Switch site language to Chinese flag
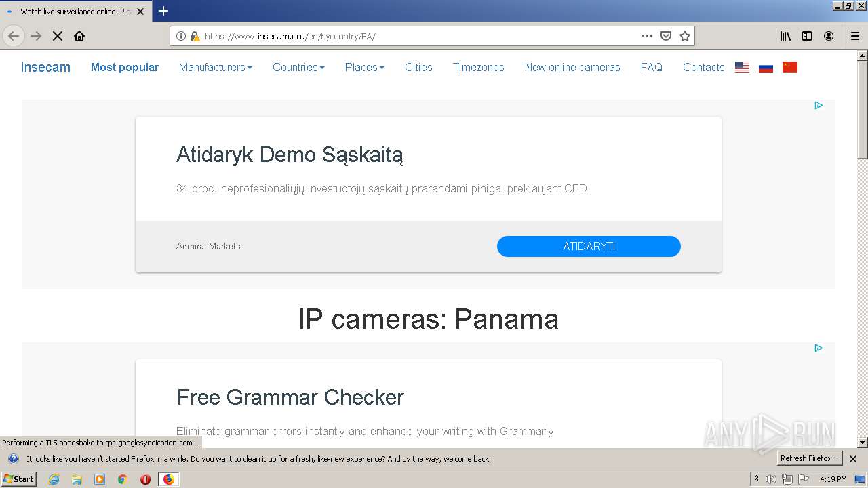Image resolution: width=868 pixels, height=488 pixels. tap(790, 67)
